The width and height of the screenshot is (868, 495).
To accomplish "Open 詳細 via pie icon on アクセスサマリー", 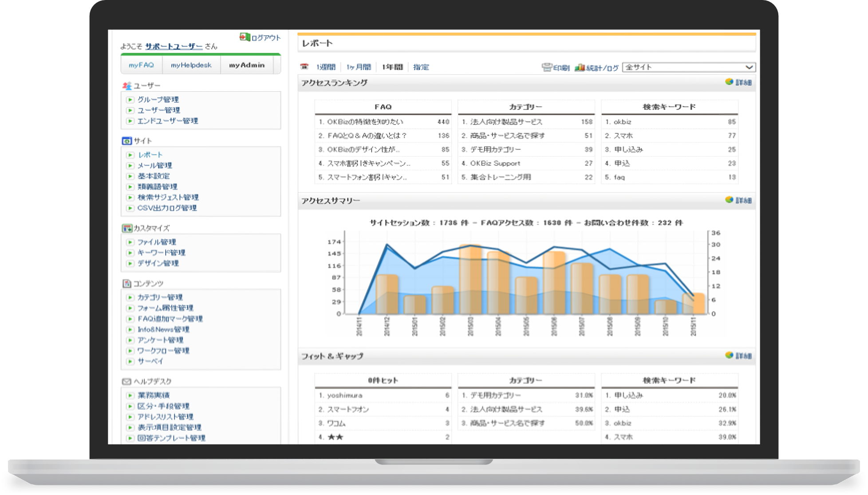I will 728,200.
